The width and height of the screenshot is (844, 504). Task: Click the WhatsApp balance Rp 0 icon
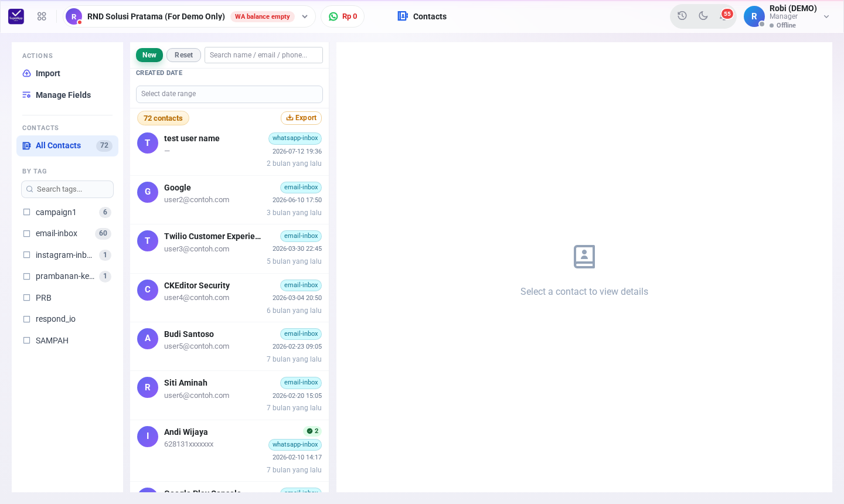point(333,16)
